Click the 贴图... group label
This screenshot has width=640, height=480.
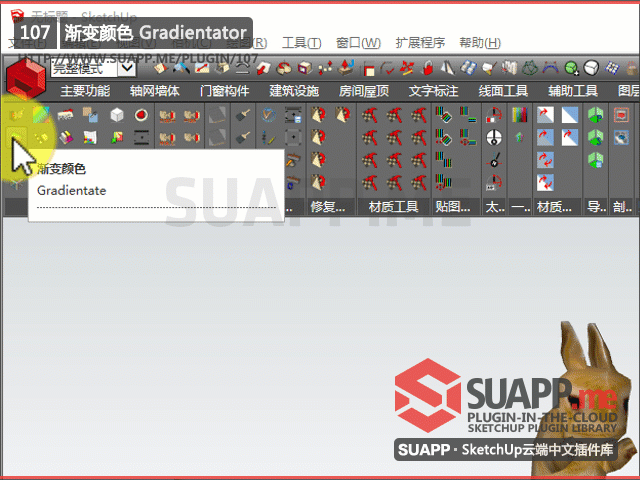(452, 207)
